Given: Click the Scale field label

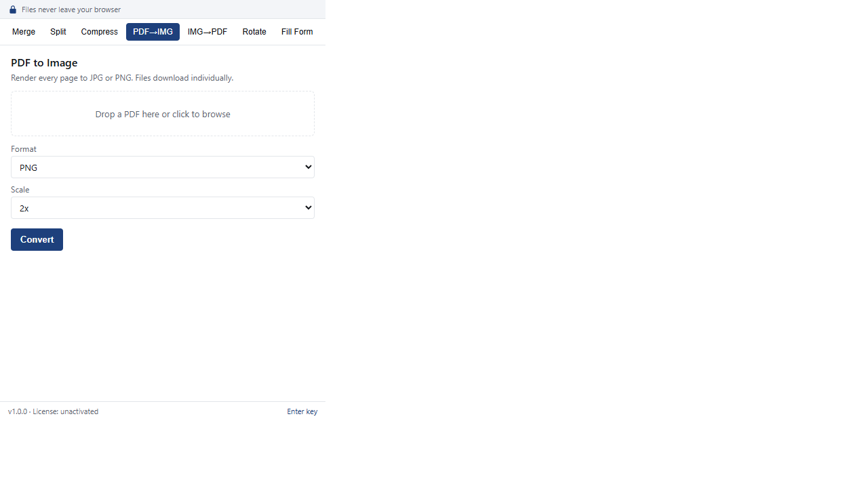Looking at the screenshot, I should (20, 190).
